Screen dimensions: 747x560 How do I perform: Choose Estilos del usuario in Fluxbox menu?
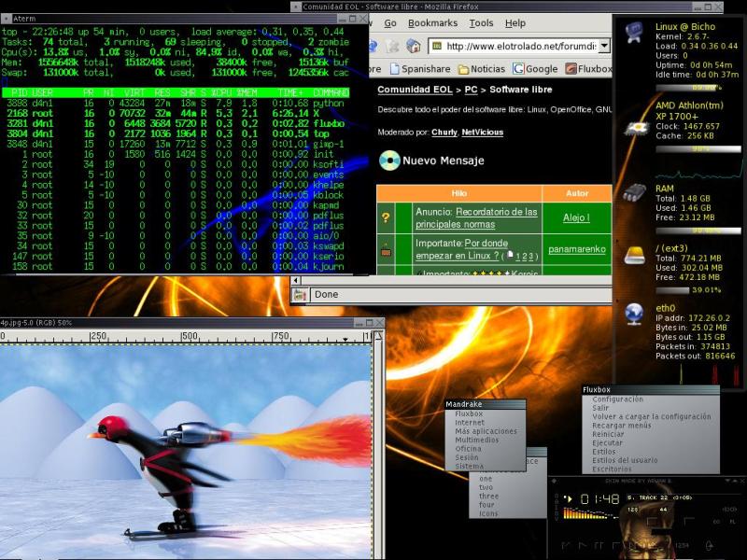(x=651, y=460)
